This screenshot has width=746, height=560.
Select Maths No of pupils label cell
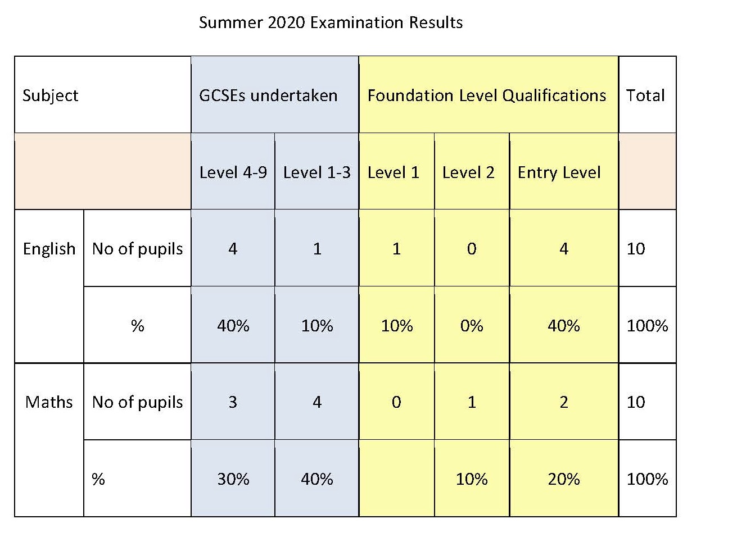[137, 402]
